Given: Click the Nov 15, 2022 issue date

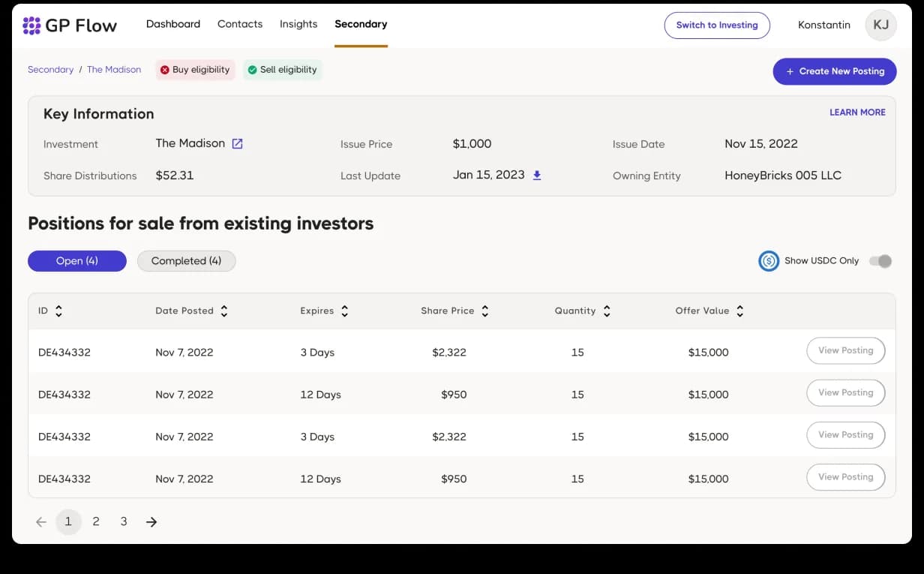Looking at the screenshot, I should (x=761, y=143).
